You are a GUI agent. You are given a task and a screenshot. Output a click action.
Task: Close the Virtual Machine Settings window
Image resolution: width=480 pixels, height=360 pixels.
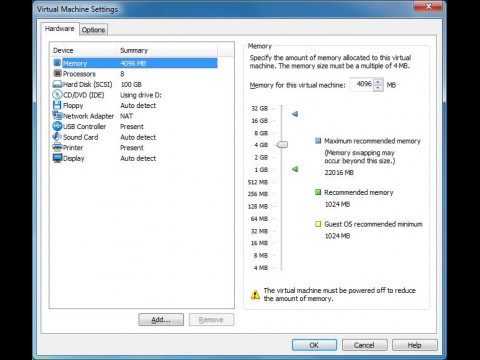[x=429, y=6]
